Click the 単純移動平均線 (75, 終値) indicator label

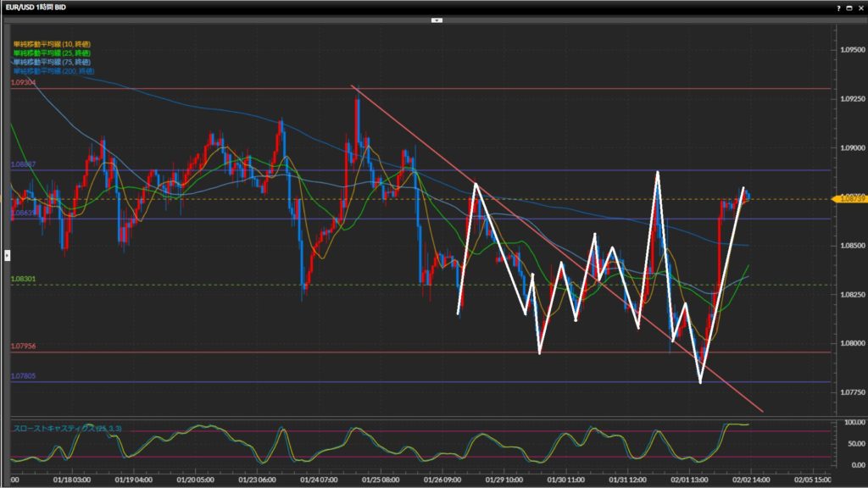52,62
